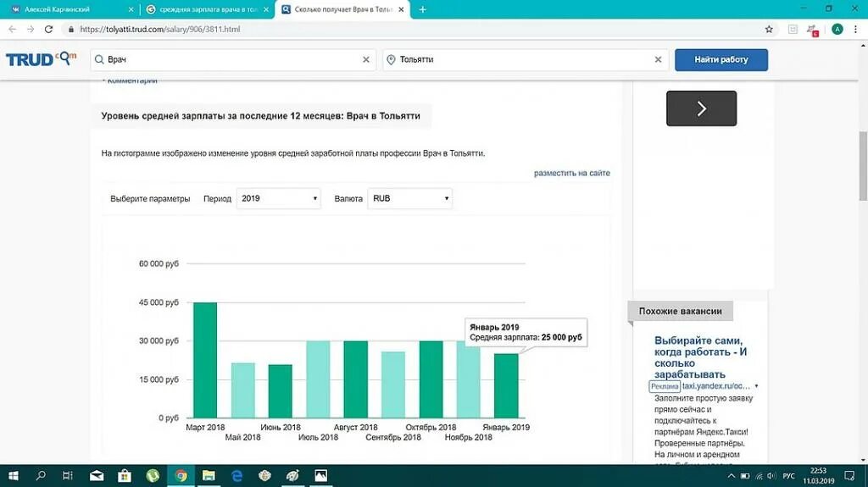Viewport: 868px width, 487px height.
Task: Open the notification center icon
Action: (x=849, y=476)
